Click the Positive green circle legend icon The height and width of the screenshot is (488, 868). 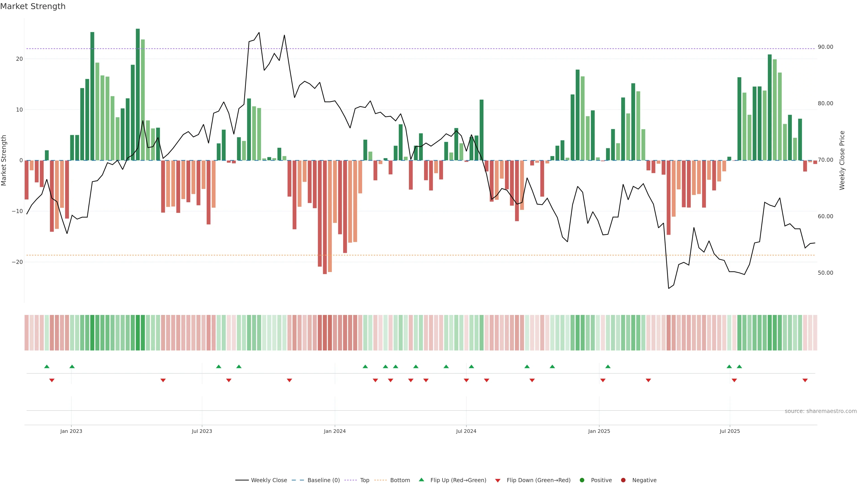click(x=582, y=480)
